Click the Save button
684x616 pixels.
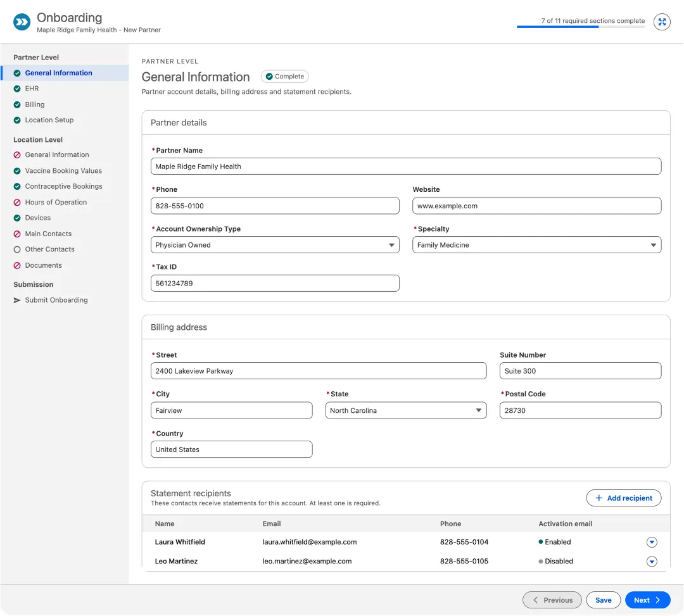click(x=603, y=600)
